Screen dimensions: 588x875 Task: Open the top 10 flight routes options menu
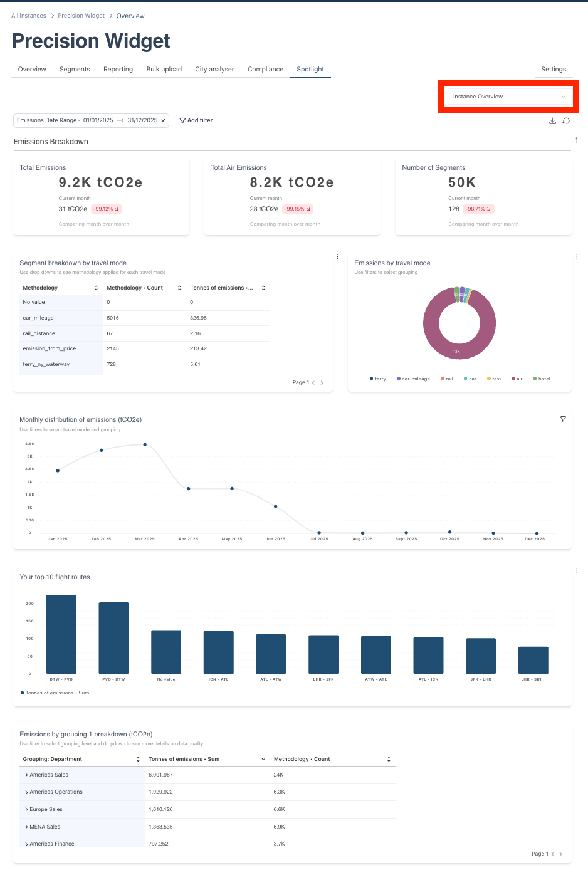(x=577, y=571)
